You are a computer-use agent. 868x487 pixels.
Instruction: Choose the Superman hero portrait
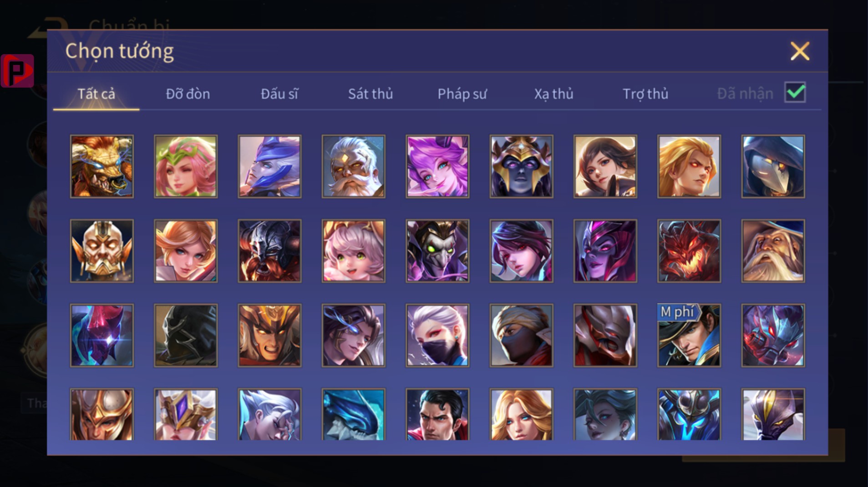(437, 414)
